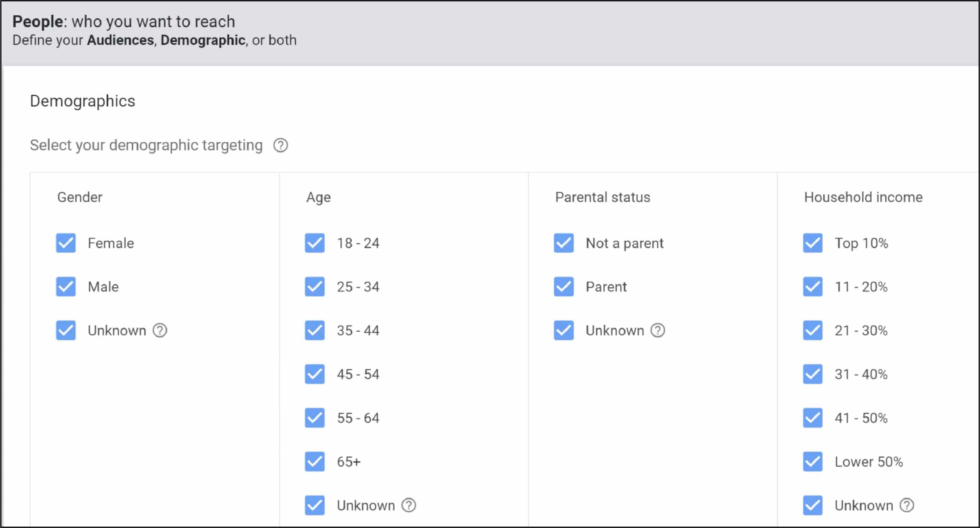
Task: Toggle the 35 - 44 age checkbox
Action: 315,330
